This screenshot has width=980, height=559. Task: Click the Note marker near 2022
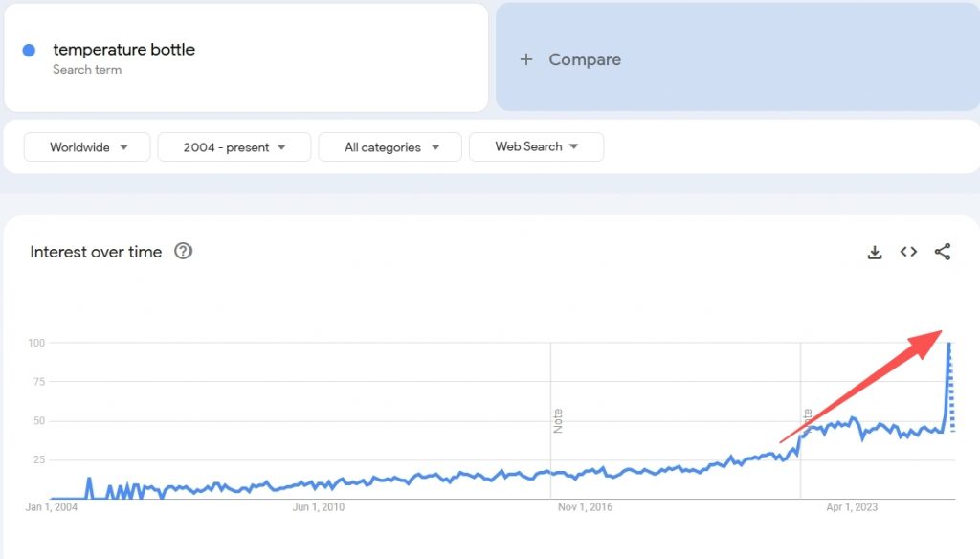pos(808,417)
